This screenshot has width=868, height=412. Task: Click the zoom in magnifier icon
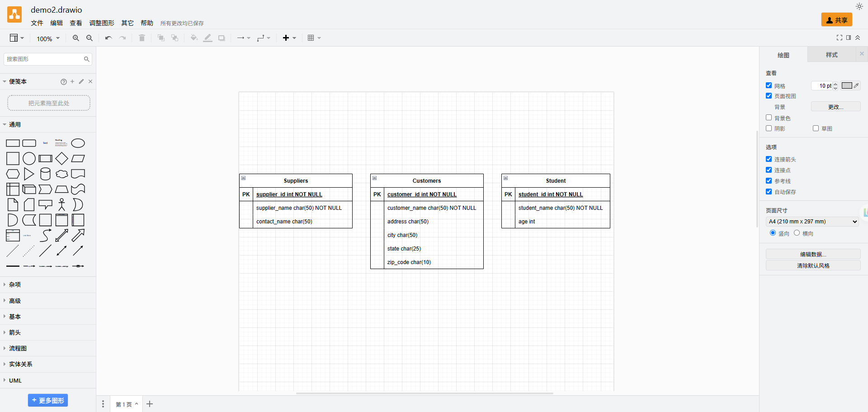coord(76,38)
